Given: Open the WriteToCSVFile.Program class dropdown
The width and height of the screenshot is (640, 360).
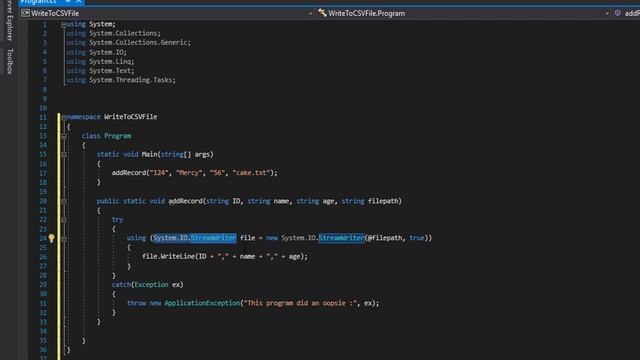Looking at the screenshot, I should [607, 13].
